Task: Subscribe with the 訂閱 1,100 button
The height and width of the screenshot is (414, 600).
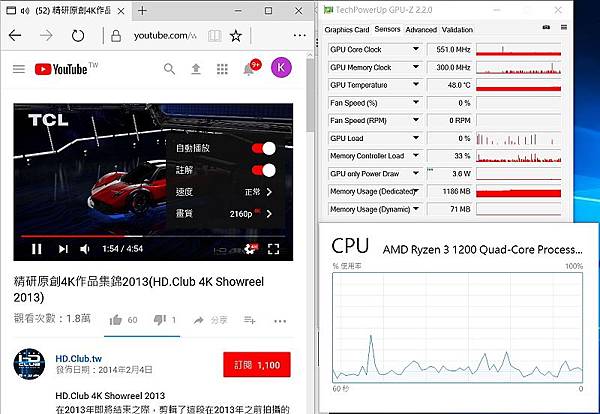Action: coord(257,365)
